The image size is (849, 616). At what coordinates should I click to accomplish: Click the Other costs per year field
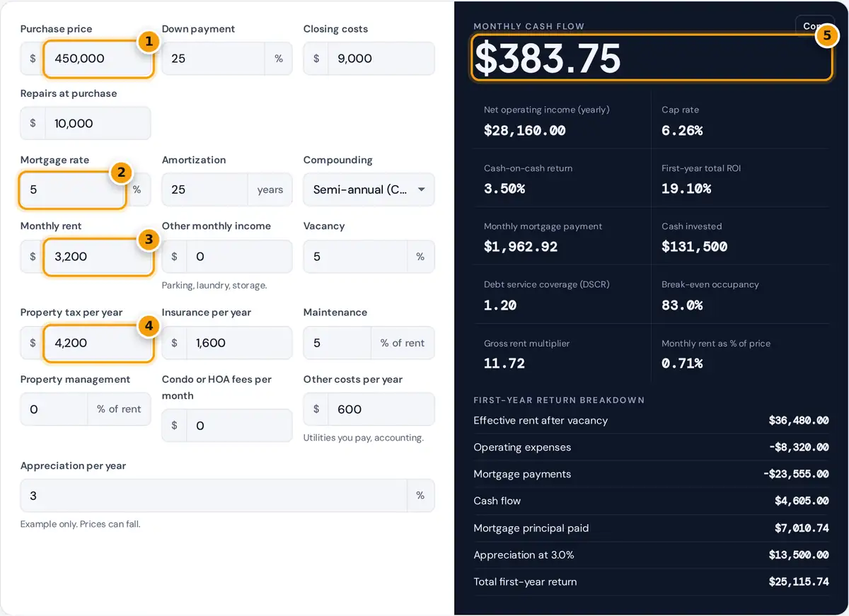[381, 409]
